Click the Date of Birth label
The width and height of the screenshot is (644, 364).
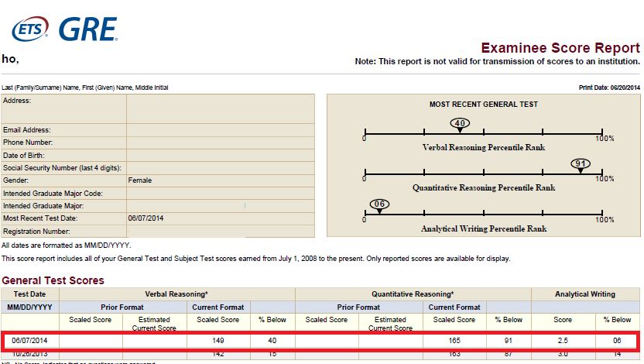[24, 156]
